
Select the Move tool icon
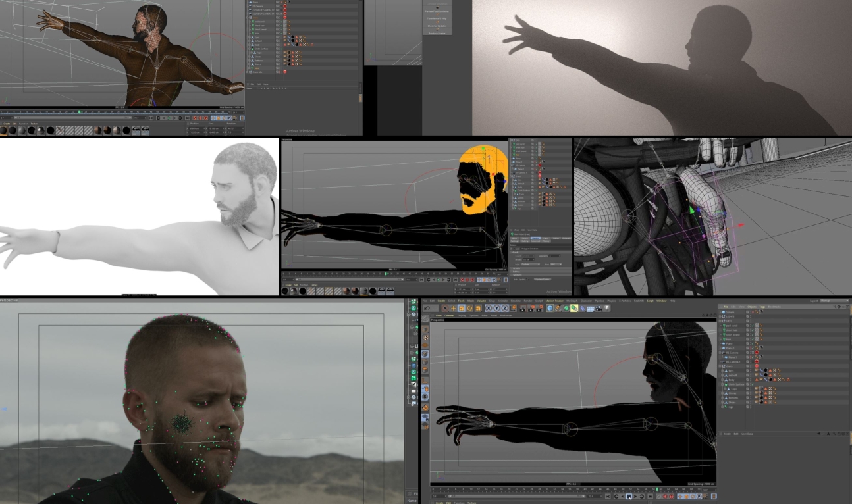tap(454, 307)
